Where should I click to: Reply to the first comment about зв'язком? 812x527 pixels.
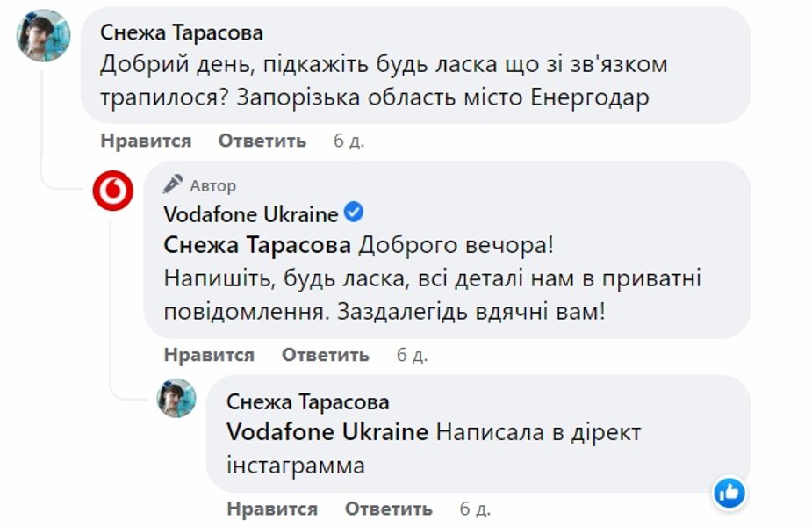tap(262, 141)
